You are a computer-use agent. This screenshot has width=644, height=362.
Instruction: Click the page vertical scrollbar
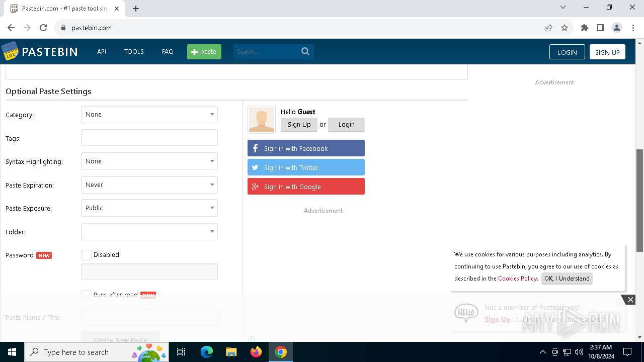click(x=640, y=200)
